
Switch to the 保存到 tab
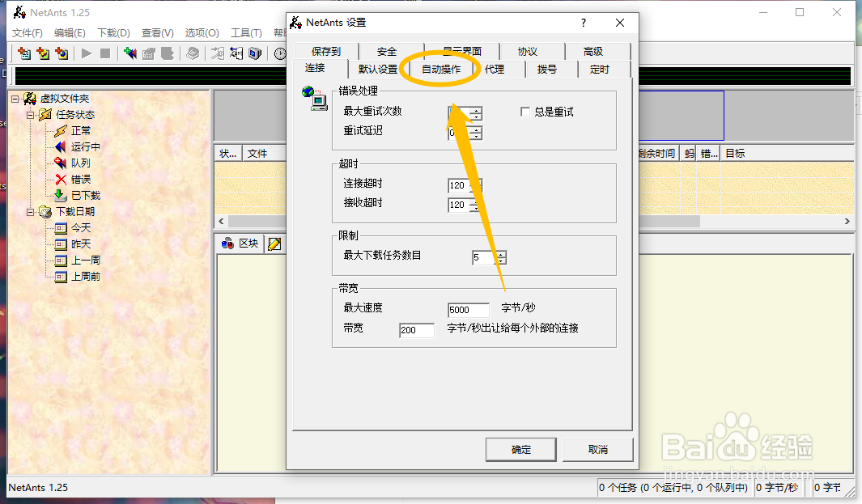[326, 51]
